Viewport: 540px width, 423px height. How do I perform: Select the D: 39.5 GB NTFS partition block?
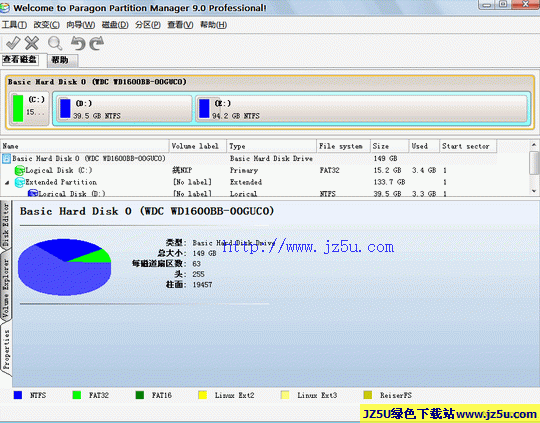pyautogui.click(x=124, y=109)
